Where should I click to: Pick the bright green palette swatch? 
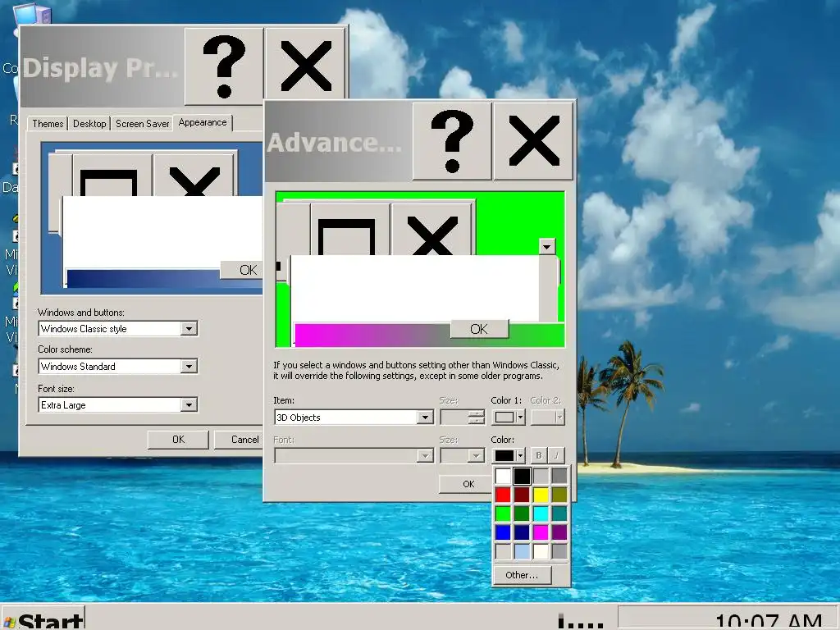[x=503, y=514]
